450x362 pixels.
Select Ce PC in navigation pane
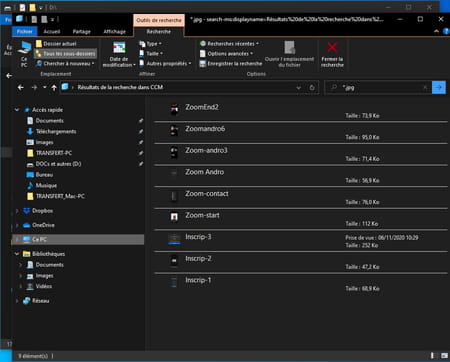[x=78, y=239]
